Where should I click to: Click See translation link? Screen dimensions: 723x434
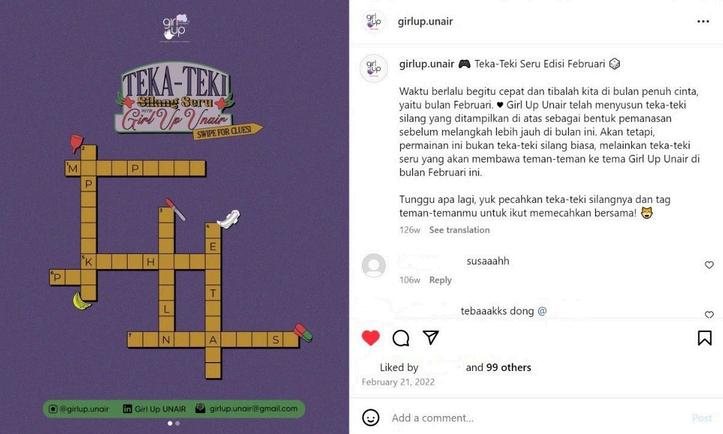(x=459, y=230)
